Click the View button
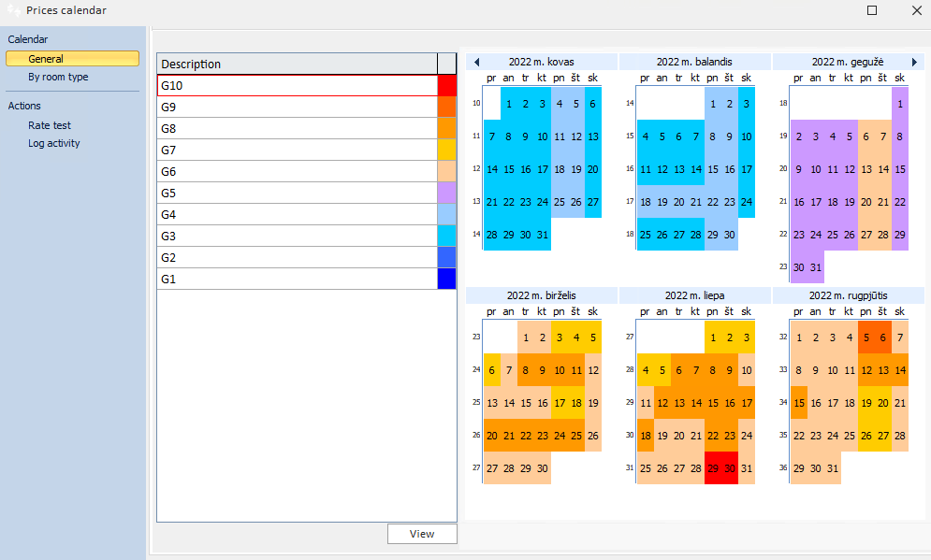The width and height of the screenshot is (931, 560). (422, 534)
